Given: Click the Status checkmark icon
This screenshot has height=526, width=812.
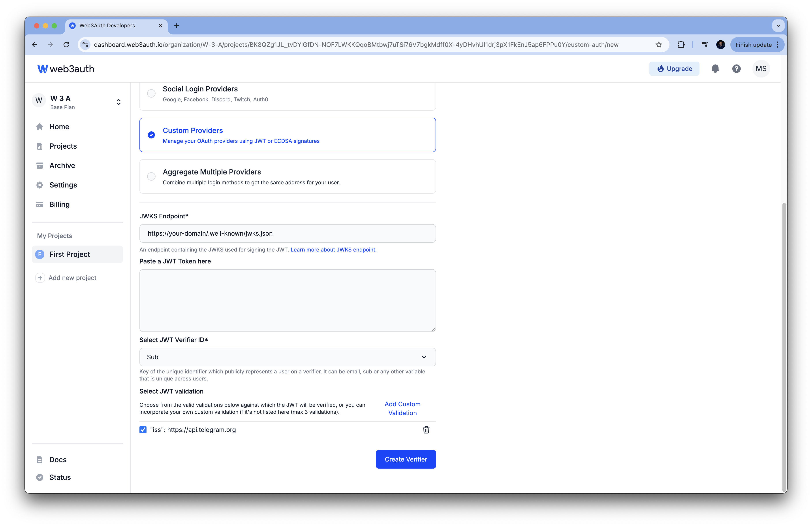Looking at the screenshot, I should point(39,478).
